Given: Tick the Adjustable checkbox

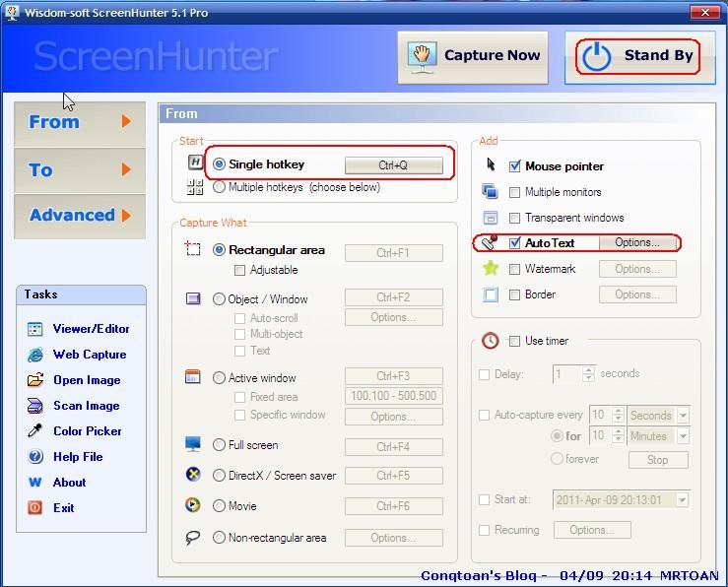Looking at the screenshot, I should [239, 270].
